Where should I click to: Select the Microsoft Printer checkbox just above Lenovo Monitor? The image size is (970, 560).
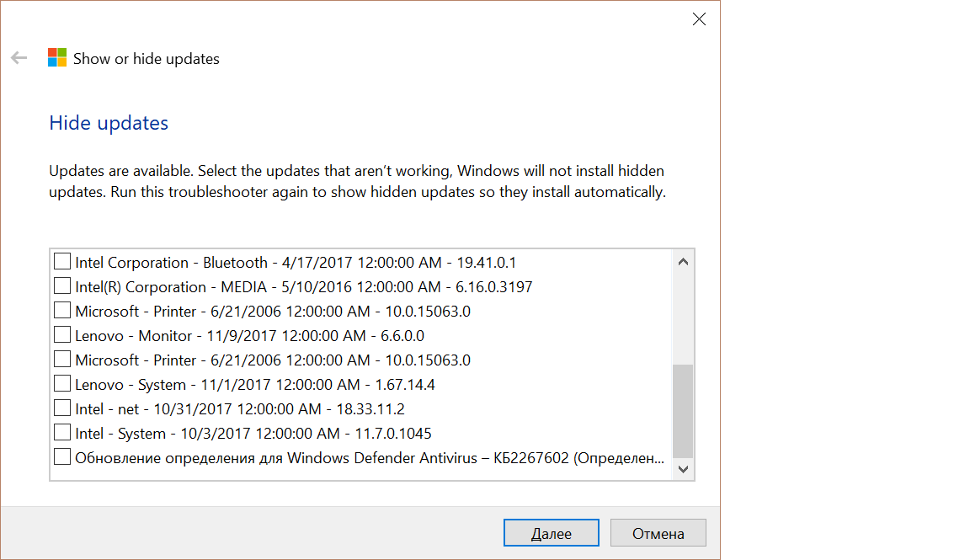61,310
